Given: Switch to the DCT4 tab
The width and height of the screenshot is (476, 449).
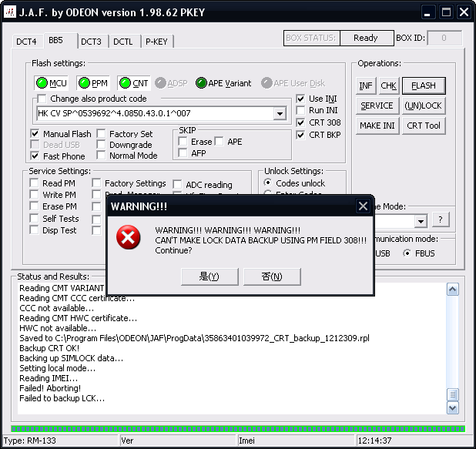Looking at the screenshot, I should coord(26,42).
